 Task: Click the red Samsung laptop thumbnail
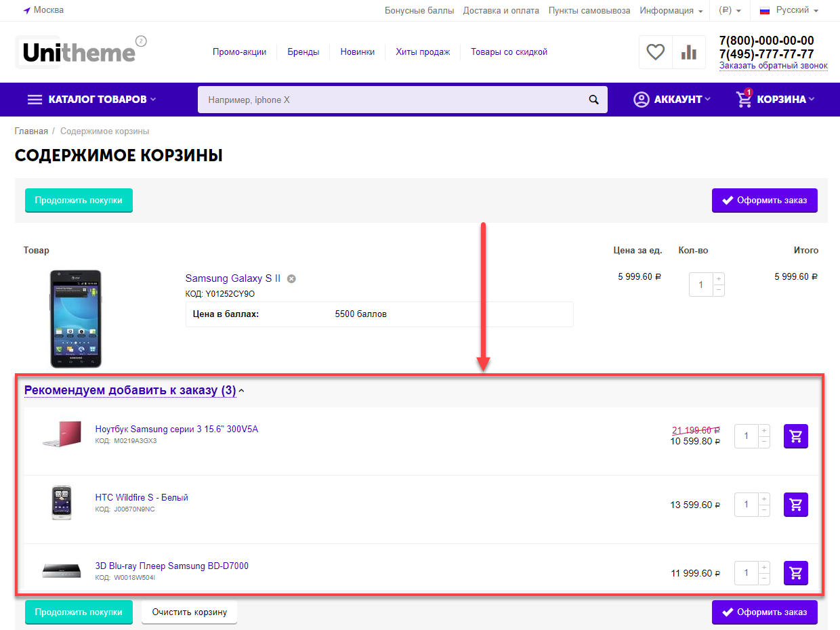pos(62,434)
